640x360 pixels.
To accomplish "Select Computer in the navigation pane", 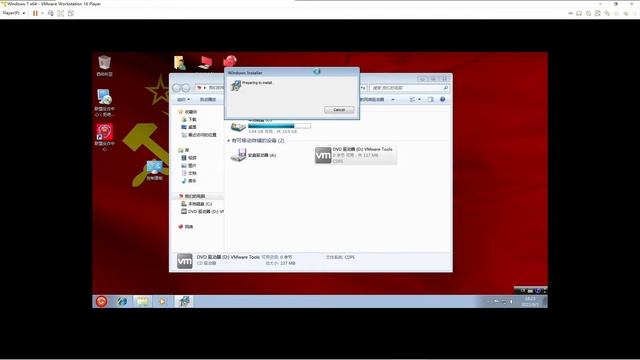I will coord(192,196).
